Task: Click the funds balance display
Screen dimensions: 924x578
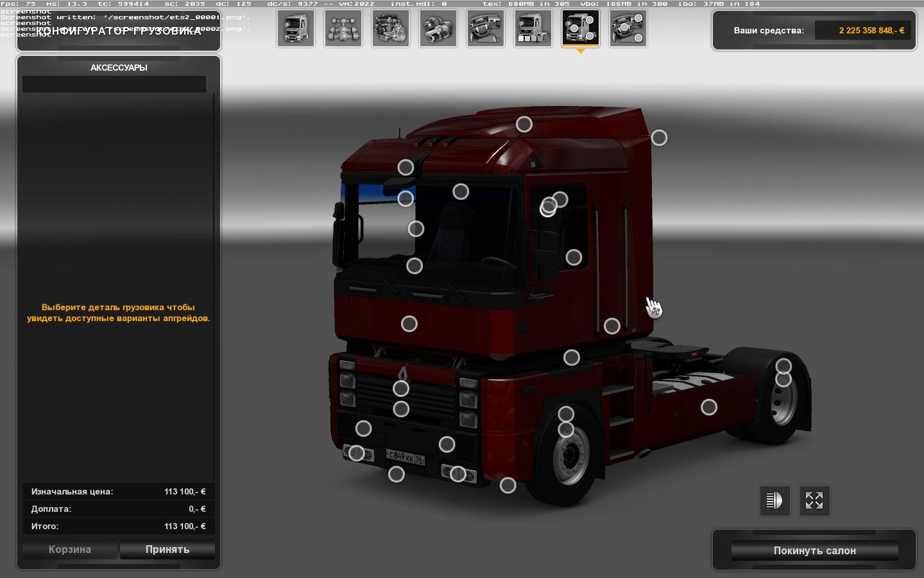Action: point(862,30)
